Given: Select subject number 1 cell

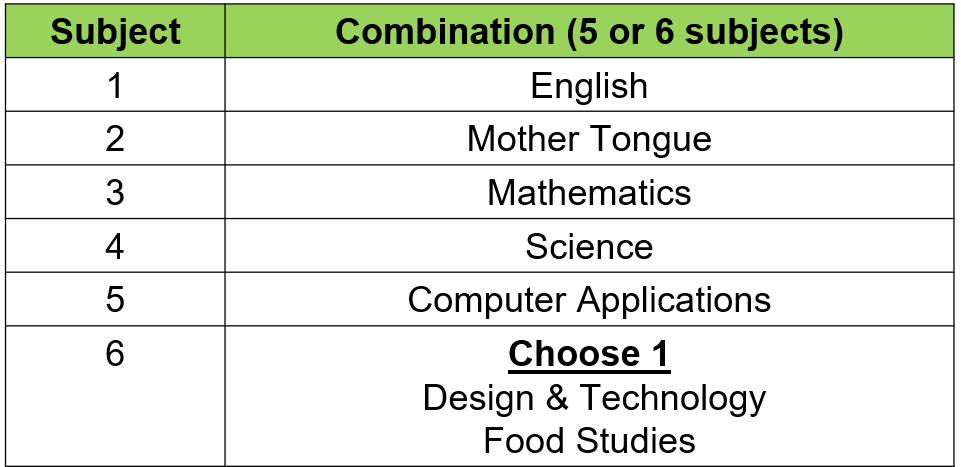Looking at the screenshot, I should 115,86.
